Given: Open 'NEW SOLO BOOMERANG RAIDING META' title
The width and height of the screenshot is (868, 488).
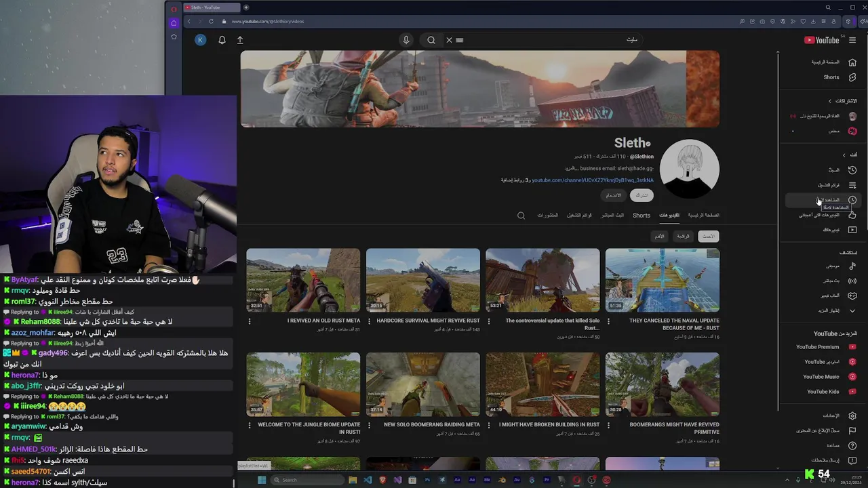Looking at the screenshot, I should [x=431, y=425].
